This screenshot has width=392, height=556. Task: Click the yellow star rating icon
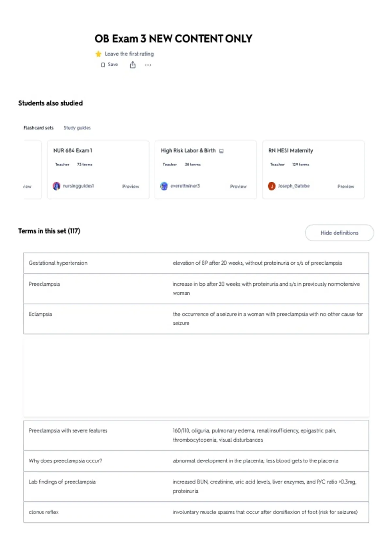(98, 54)
